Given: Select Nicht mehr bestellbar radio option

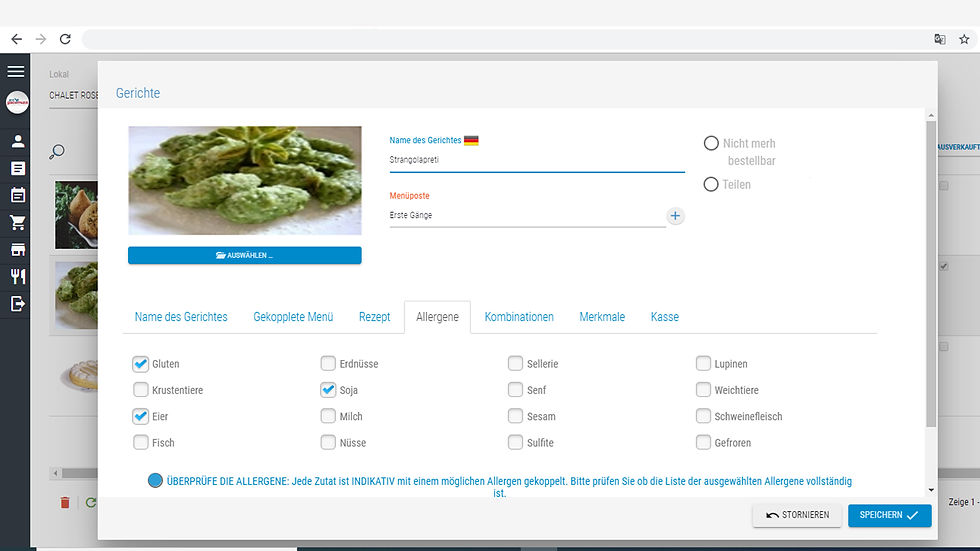Looking at the screenshot, I should pyautogui.click(x=711, y=143).
